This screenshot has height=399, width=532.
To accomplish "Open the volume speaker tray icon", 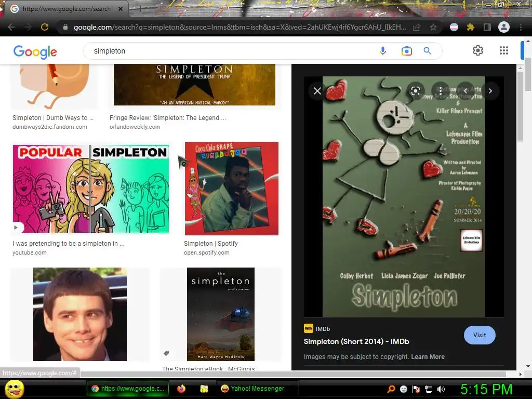I will point(441,389).
